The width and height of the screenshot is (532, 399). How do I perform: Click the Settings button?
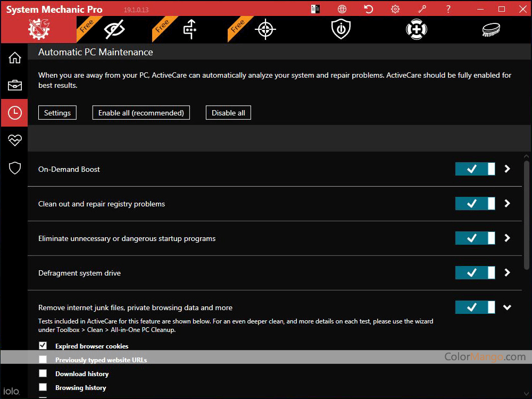(57, 113)
